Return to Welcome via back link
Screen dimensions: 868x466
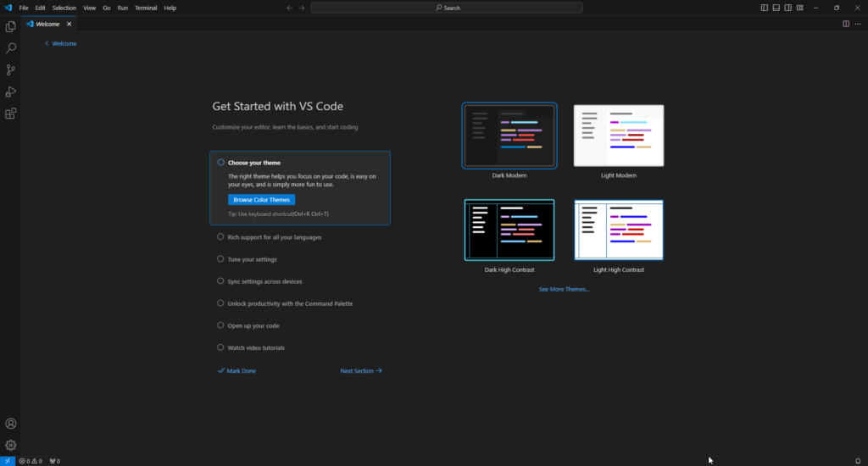[x=61, y=43]
